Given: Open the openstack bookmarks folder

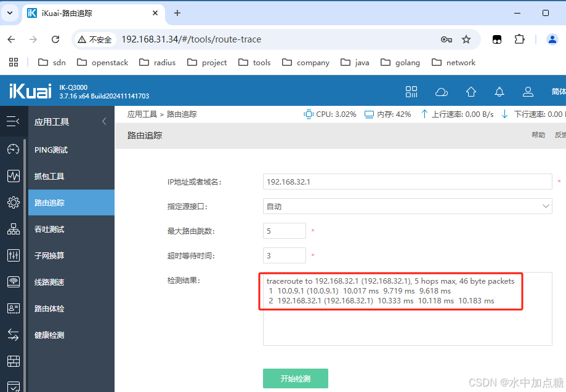Looking at the screenshot, I should (x=102, y=62).
